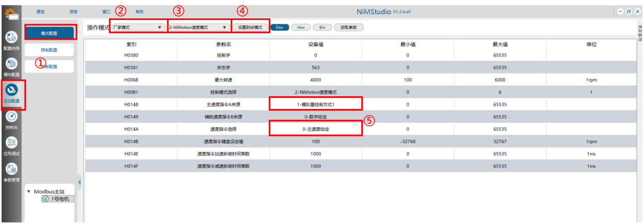Open the 窗口 menu
644x224 pixels.
tap(106, 11)
